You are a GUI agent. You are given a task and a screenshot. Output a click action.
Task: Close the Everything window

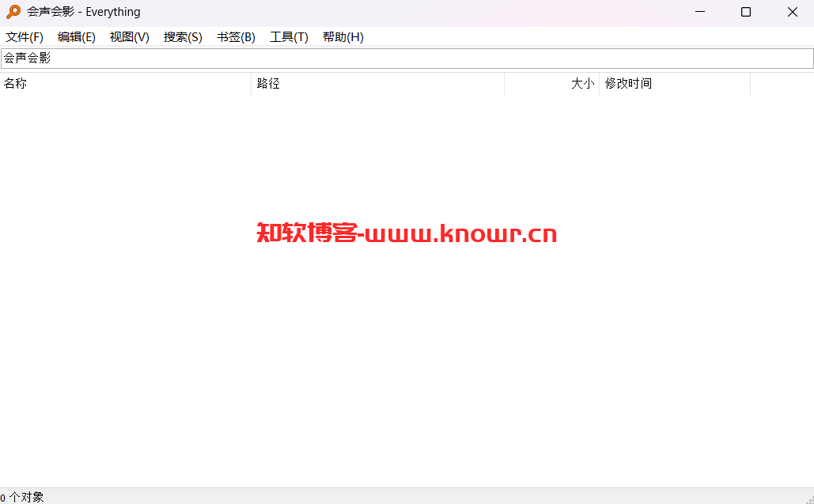[792, 12]
